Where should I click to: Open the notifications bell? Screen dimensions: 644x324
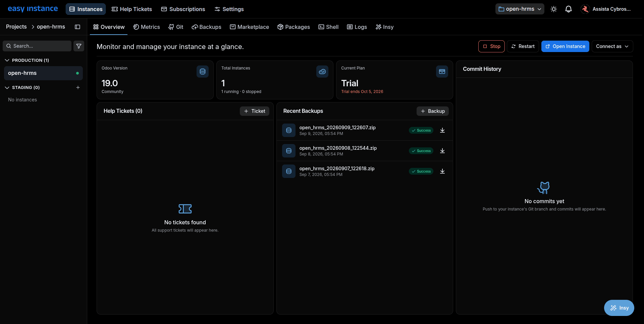(x=569, y=9)
